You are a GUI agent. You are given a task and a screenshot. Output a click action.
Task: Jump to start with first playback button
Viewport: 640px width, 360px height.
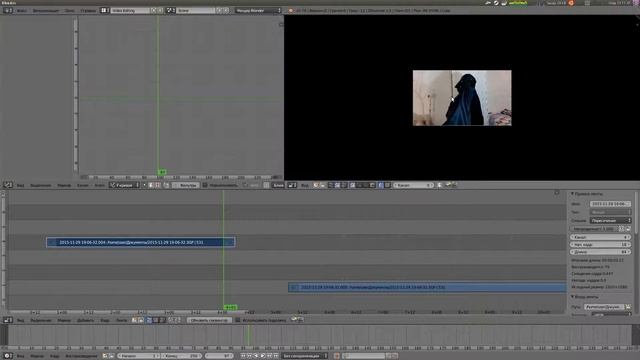point(243,356)
